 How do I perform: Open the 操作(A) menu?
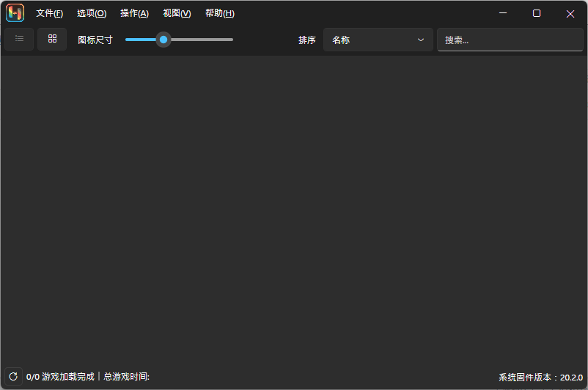(134, 13)
